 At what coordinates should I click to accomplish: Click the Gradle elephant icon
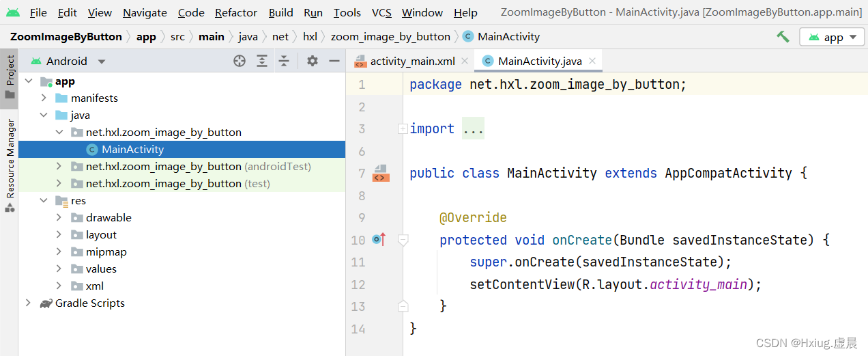46,303
